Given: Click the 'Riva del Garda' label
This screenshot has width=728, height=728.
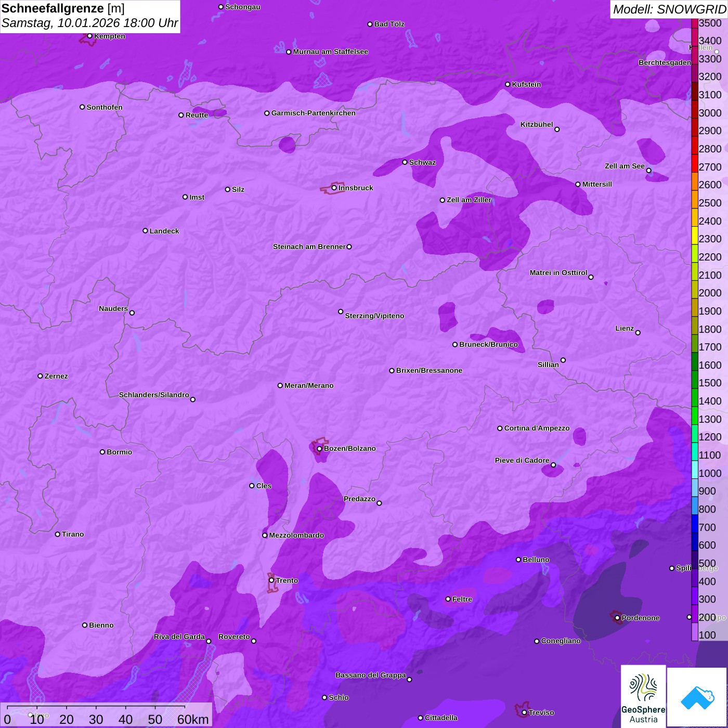Looking at the screenshot, I should [x=179, y=636].
